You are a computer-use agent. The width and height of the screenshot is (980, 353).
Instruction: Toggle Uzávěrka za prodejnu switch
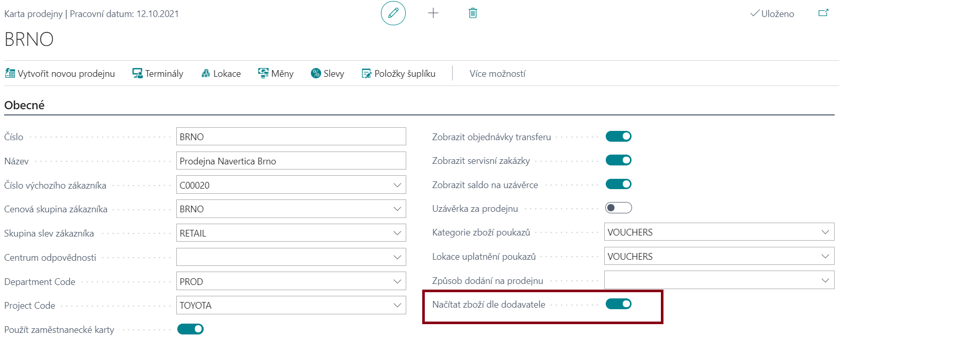619,208
